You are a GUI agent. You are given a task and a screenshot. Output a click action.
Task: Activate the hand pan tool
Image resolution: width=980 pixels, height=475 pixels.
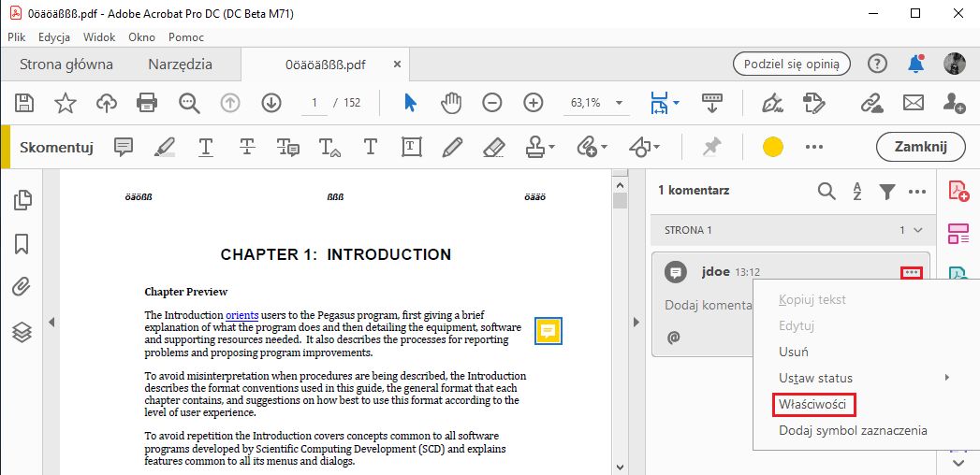(x=451, y=103)
